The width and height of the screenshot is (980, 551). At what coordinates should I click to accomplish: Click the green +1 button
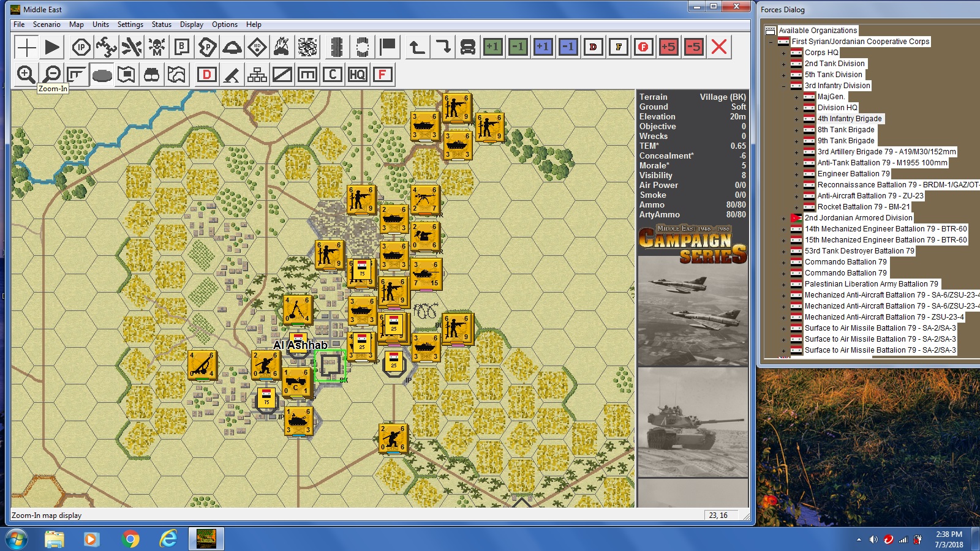[x=492, y=47]
